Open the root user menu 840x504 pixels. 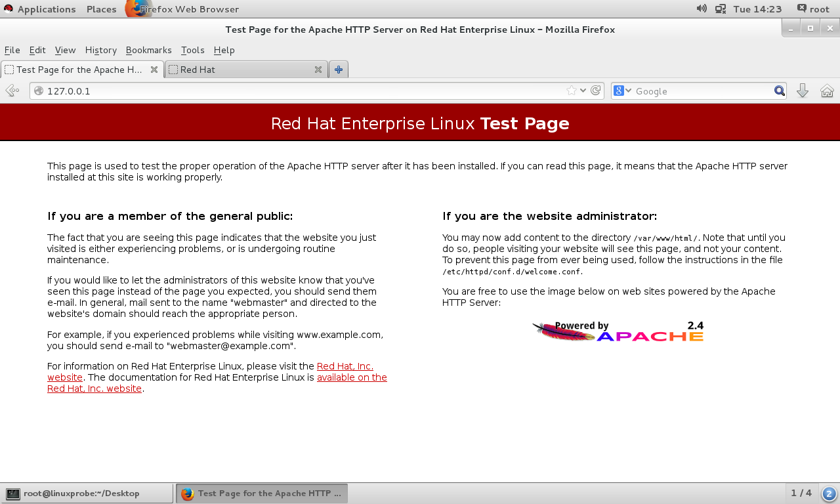coord(812,9)
